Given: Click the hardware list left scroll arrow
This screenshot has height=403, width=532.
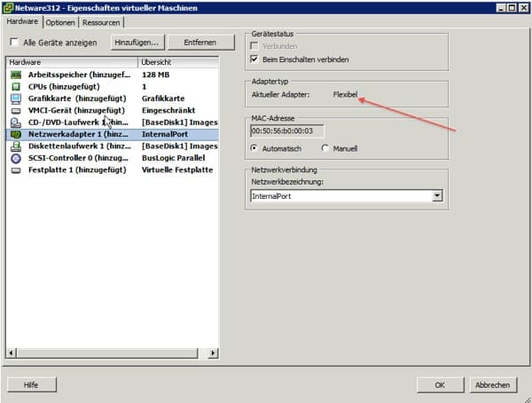Looking at the screenshot, I should 11,353.
